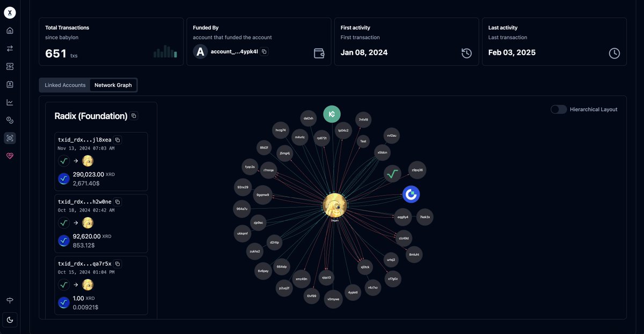Open the Home page from sidebar
Viewport: 644px width, 334px height.
tap(10, 31)
